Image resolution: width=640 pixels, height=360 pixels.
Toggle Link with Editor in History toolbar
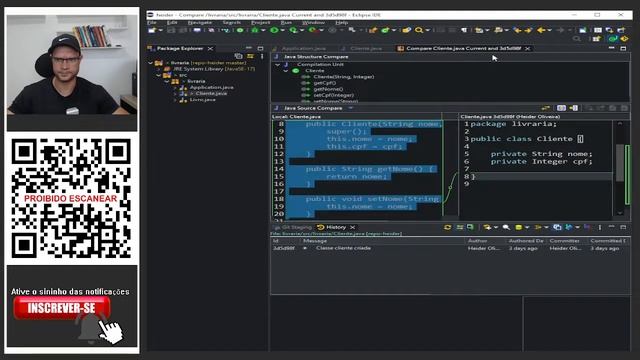(x=460, y=227)
